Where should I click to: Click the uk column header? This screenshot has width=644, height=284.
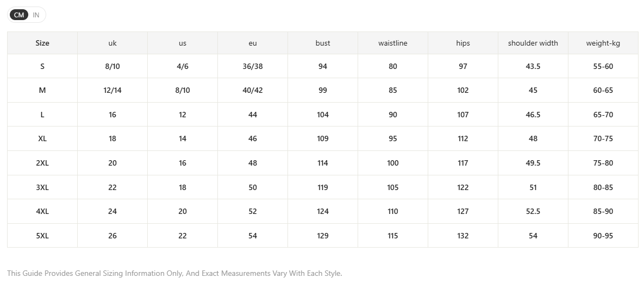pos(112,43)
